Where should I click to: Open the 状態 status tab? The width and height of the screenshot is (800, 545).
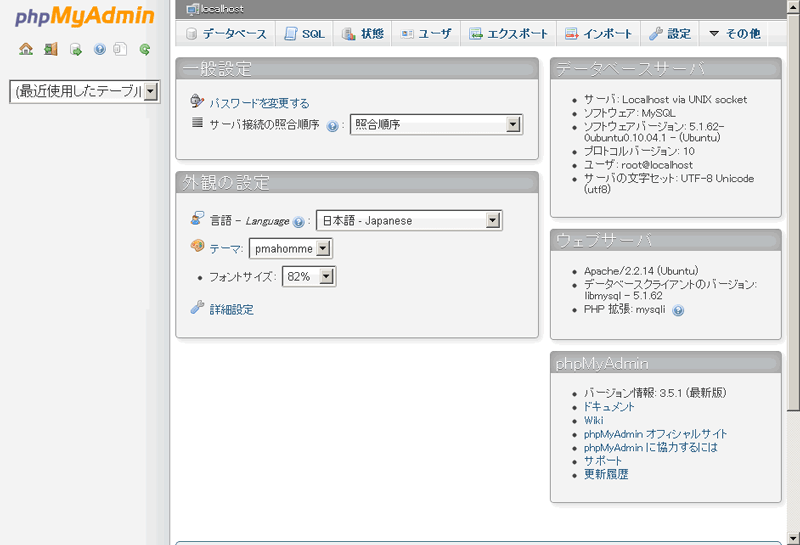(x=362, y=34)
